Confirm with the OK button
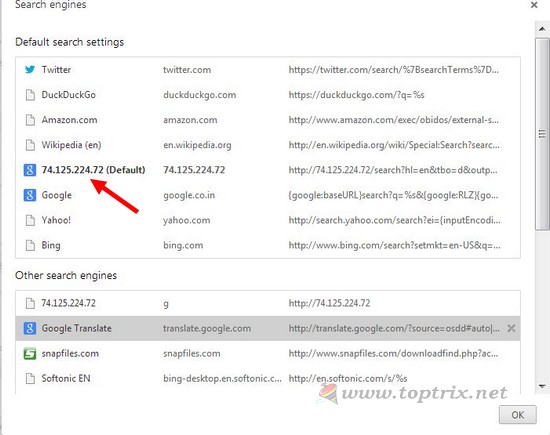550x435 pixels. pyautogui.click(x=518, y=415)
